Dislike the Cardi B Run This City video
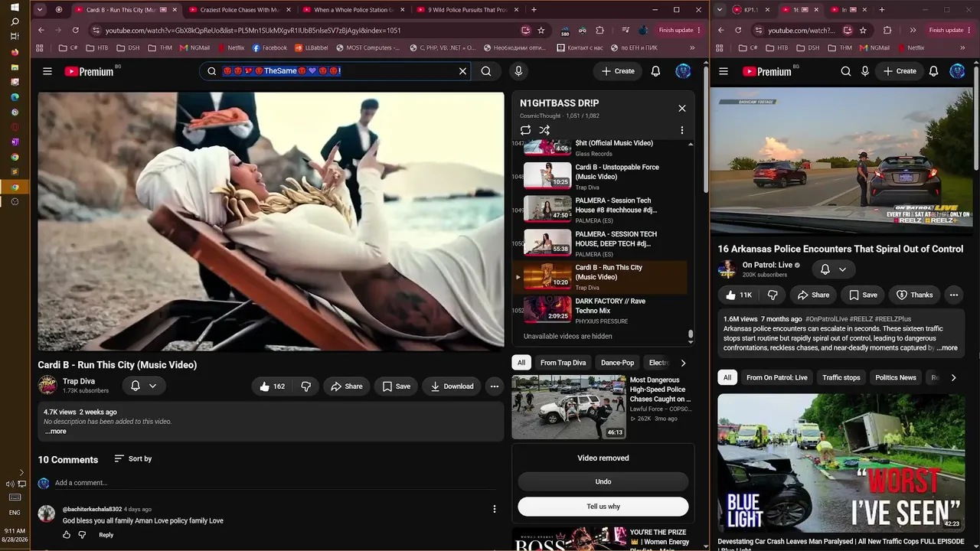 (x=305, y=386)
